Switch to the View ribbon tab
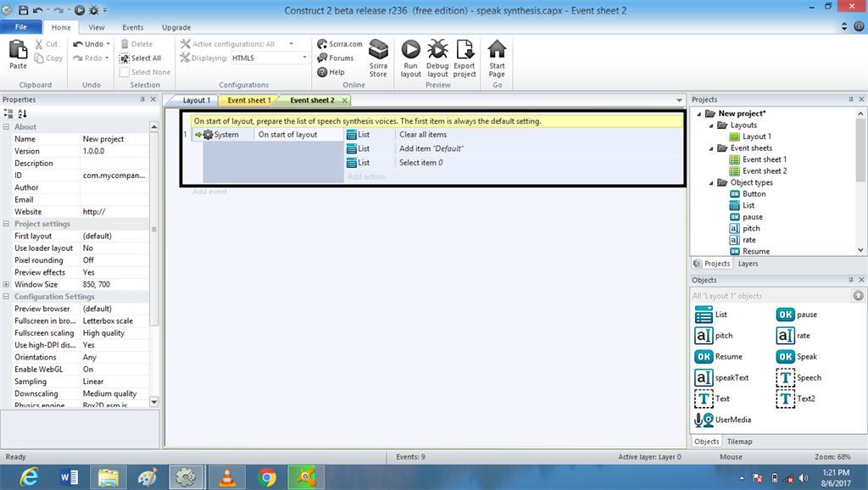 (97, 27)
